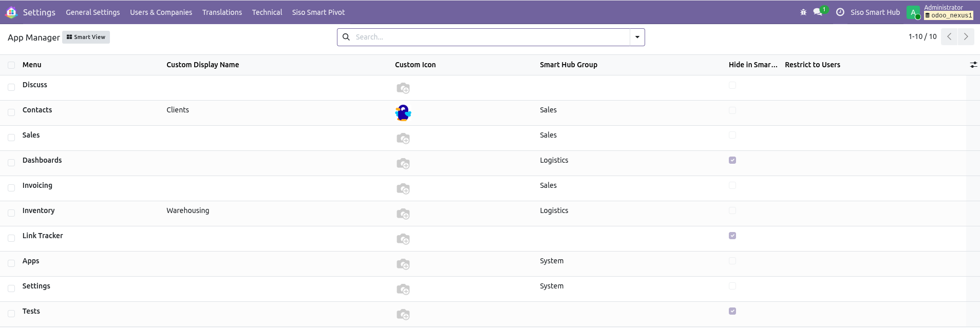Upload custom icon for Discuss row
The height and width of the screenshot is (328, 980).
(x=403, y=88)
